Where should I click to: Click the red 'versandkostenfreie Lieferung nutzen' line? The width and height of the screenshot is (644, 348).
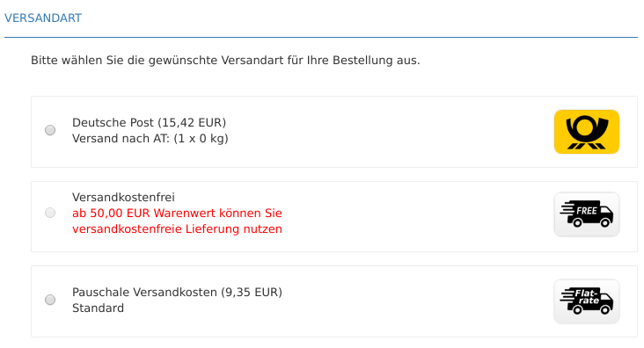click(x=177, y=229)
